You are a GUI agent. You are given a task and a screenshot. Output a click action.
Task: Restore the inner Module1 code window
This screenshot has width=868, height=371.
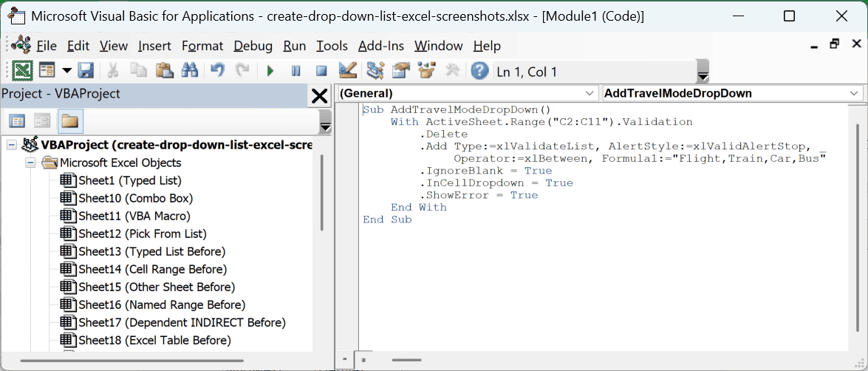tap(835, 45)
